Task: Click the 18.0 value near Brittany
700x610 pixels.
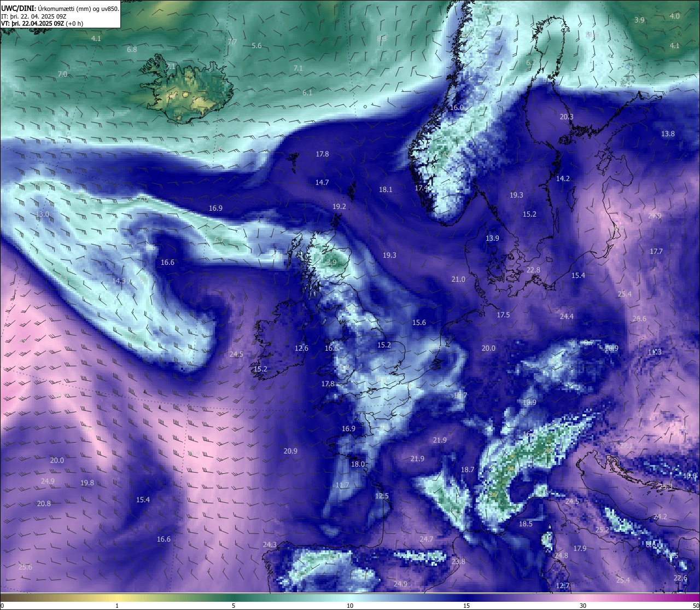Action: pyautogui.click(x=358, y=464)
